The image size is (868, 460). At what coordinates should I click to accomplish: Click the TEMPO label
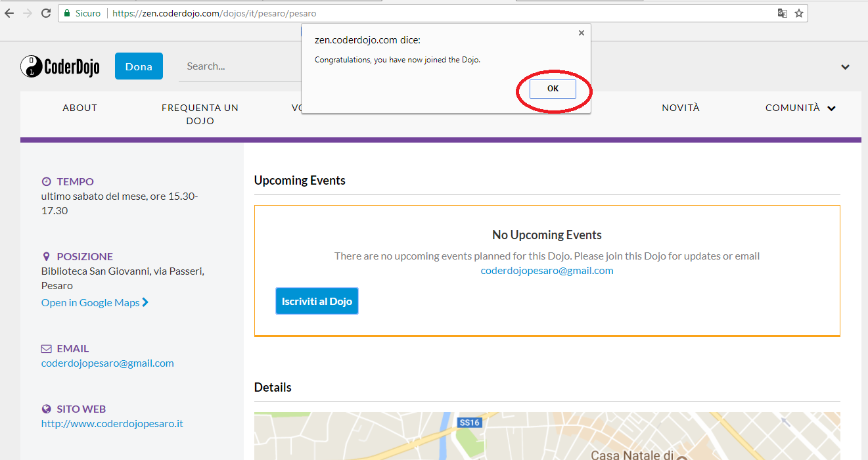(x=76, y=182)
